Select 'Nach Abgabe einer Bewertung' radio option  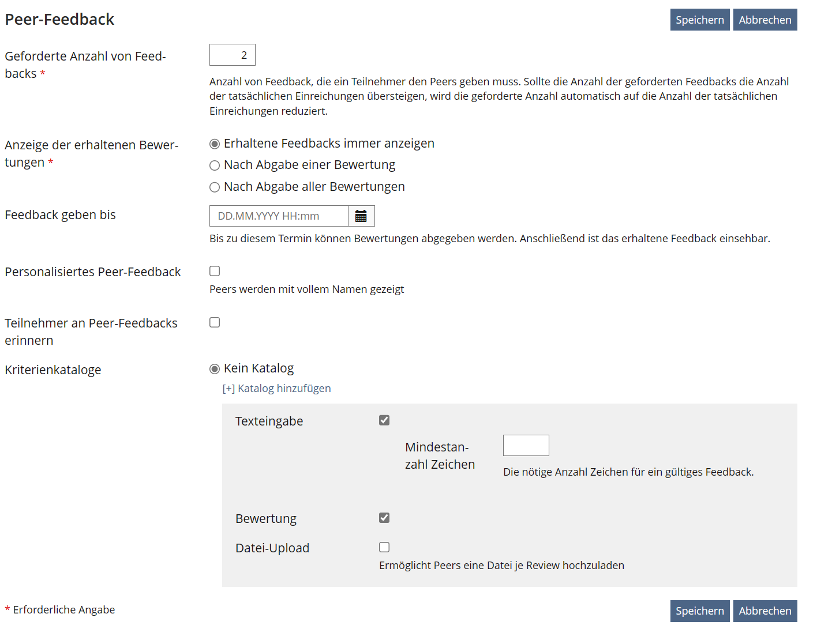215,165
